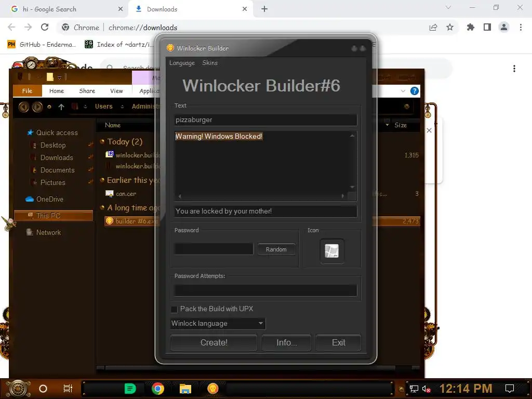The height and width of the screenshot is (399, 532).
Task: Collapse the Today (2) file group
Action: click(102, 141)
